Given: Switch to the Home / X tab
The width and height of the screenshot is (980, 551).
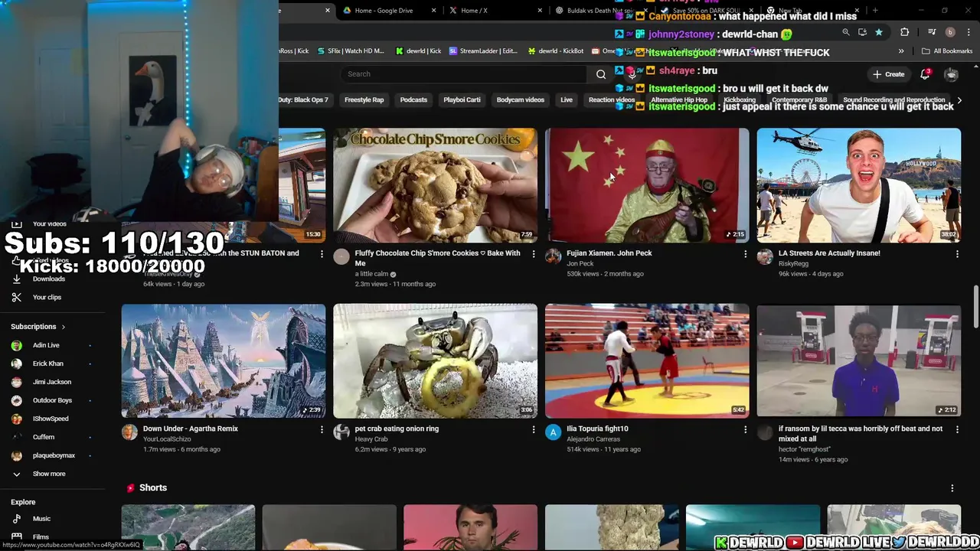Looking at the screenshot, I should point(495,11).
